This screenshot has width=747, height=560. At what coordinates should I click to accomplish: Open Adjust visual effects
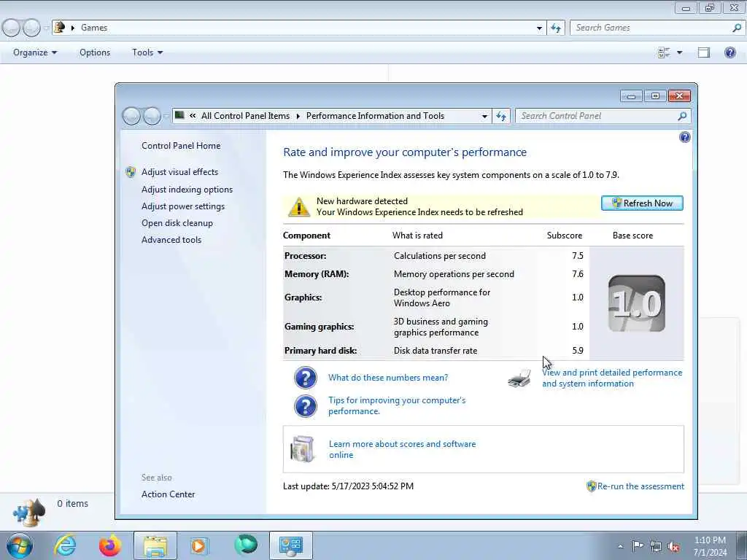[179, 172]
